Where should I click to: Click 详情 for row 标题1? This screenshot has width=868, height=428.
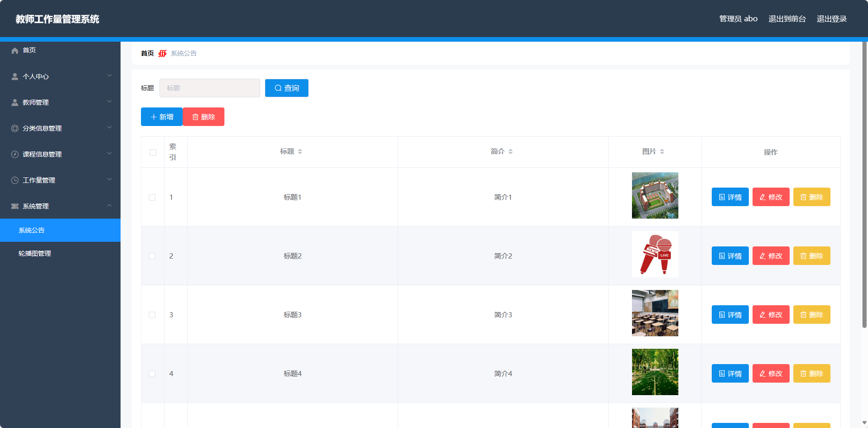pos(730,197)
